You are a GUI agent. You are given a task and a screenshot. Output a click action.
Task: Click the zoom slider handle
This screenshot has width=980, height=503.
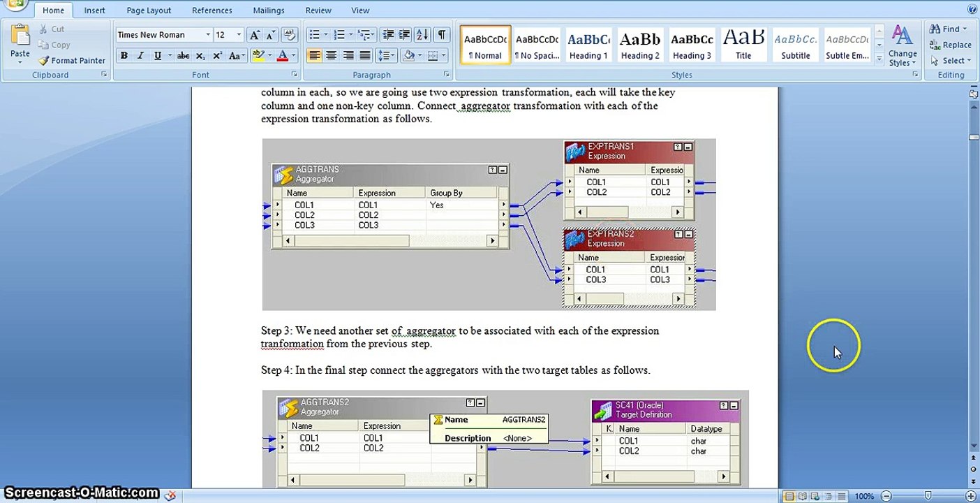pyautogui.click(x=927, y=497)
